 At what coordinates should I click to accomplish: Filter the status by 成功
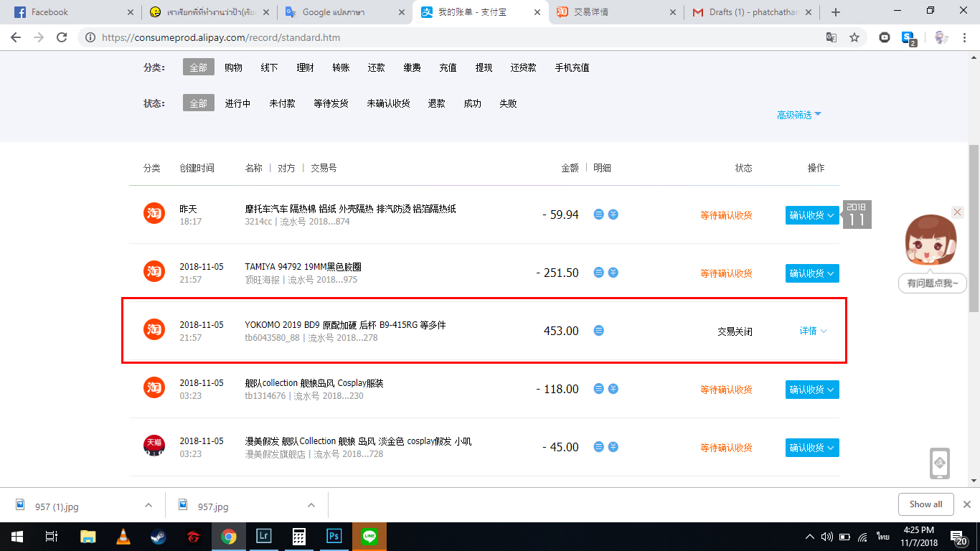[x=472, y=103]
